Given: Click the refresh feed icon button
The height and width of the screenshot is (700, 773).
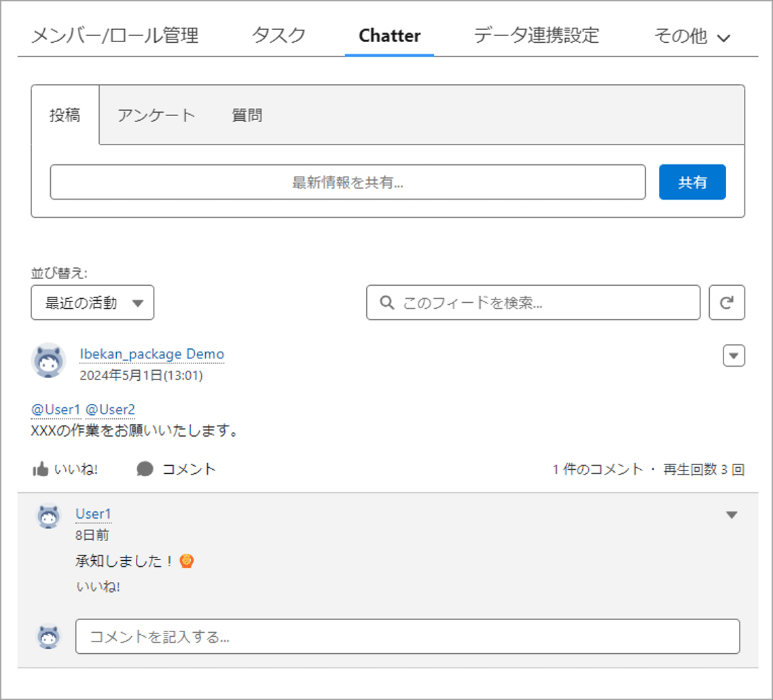Looking at the screenshot, I should (x=727, y=303).
